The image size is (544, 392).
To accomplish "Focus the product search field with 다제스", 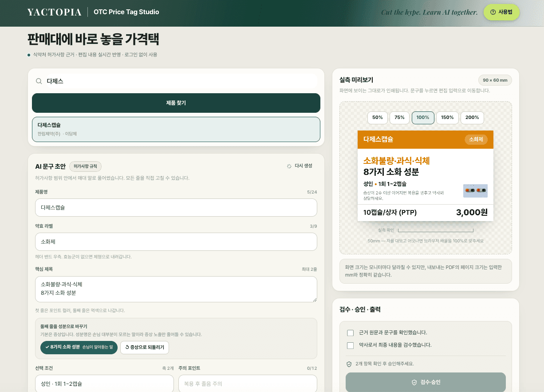I will pos(176,81).
